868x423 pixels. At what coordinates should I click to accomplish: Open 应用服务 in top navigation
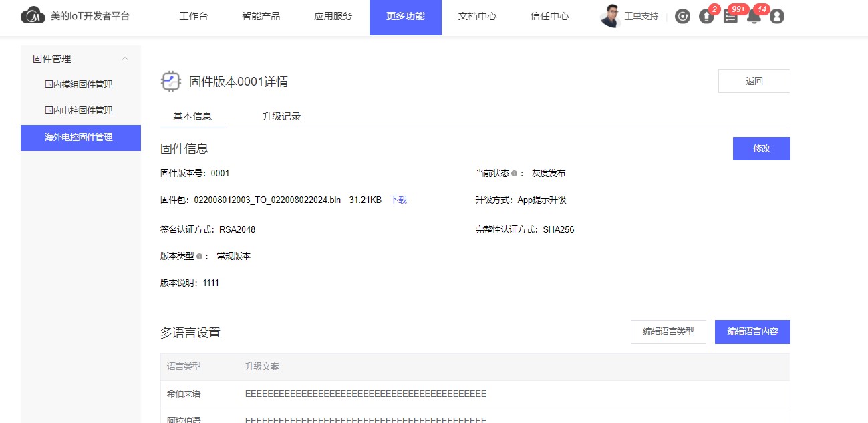333,17
